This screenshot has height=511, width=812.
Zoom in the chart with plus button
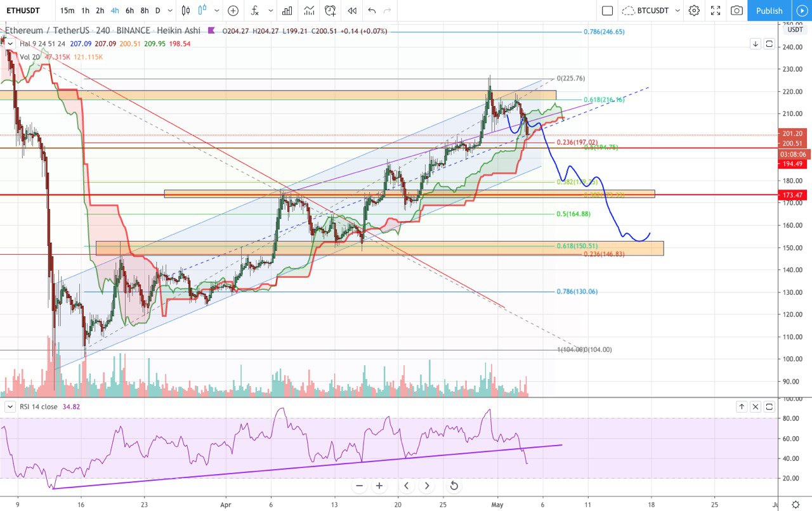379,486
